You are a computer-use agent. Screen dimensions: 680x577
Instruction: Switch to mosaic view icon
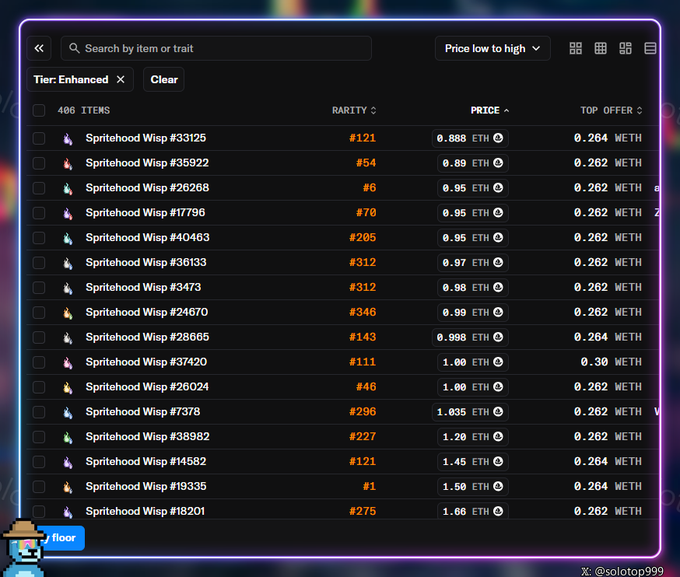(x=625, y=48)
